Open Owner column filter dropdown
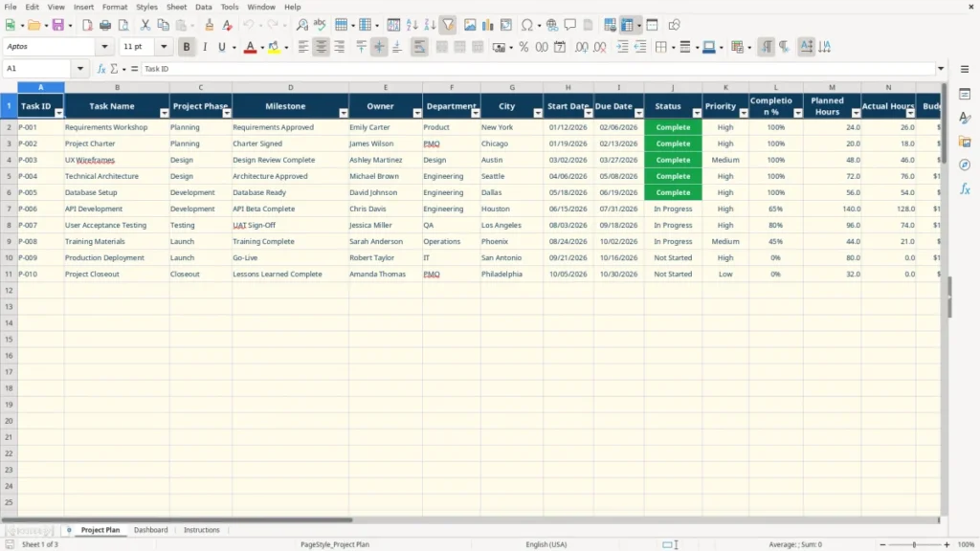Image resolution: width=980 pixels, height=551 pixels. point(417,113)
